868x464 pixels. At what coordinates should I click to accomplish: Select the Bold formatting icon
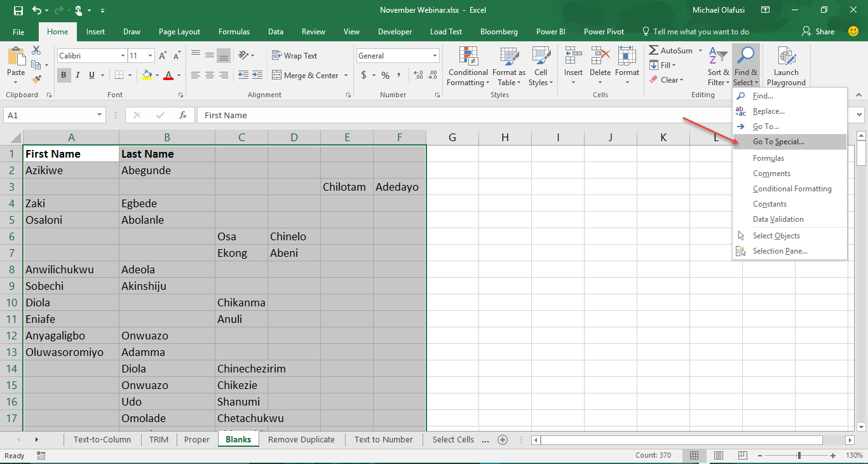point(63,74)
